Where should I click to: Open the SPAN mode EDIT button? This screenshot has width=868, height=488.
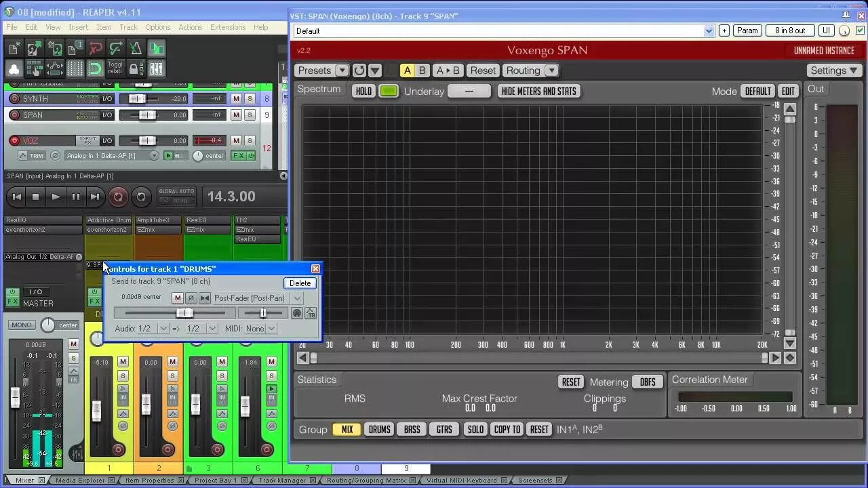pos(788,91)
